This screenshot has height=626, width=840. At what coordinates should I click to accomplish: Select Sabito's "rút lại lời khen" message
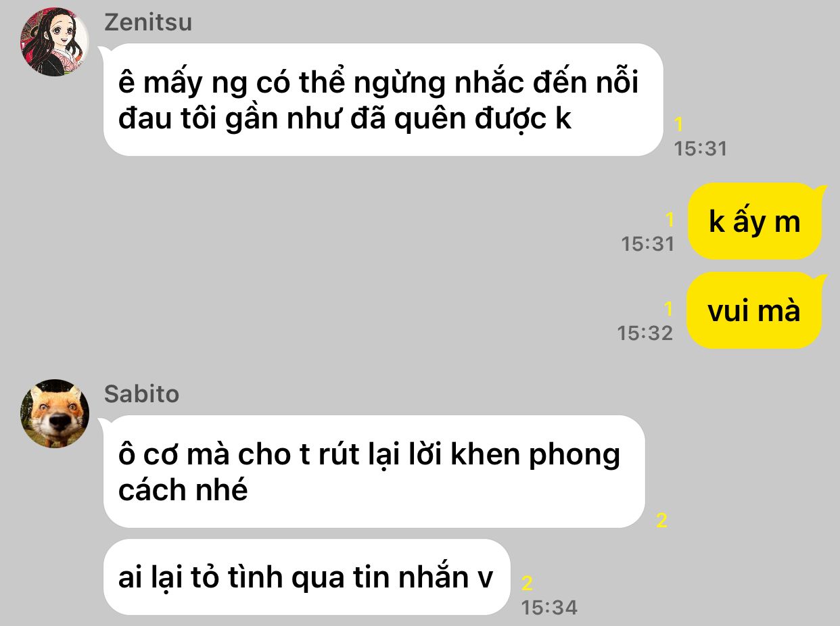pyautogui.click(x=374, y=471)
